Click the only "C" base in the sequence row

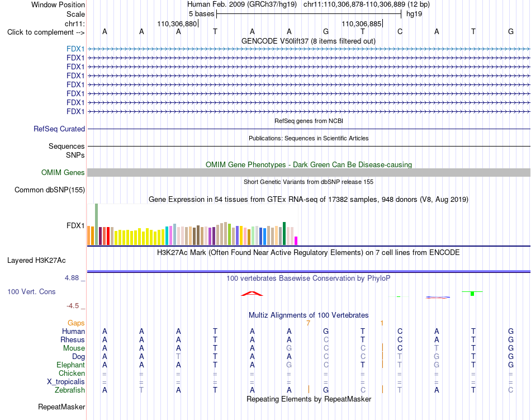point(400,32)
